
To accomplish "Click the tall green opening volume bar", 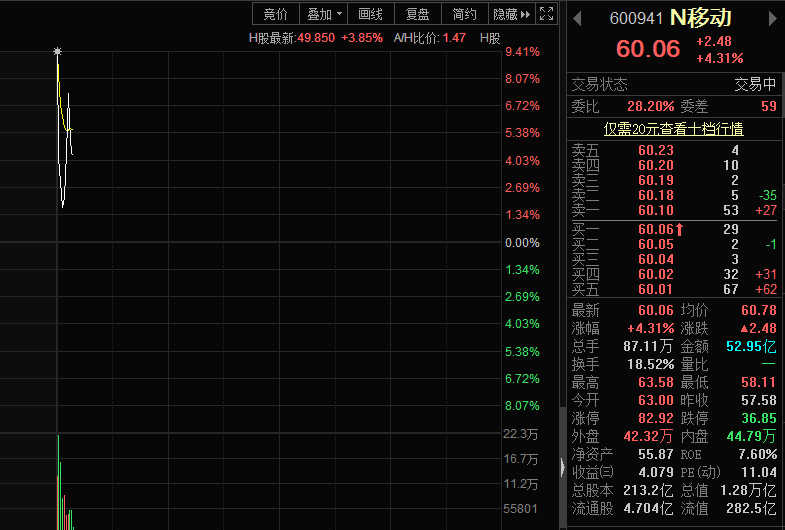I will (x=59, y=482).
